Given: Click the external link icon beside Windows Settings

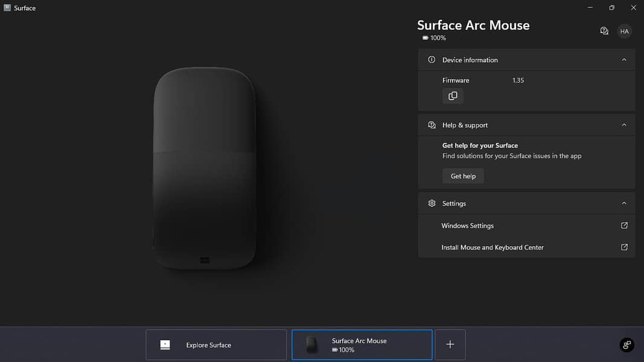Looking at the screenshot, I should tap(623, 225).
